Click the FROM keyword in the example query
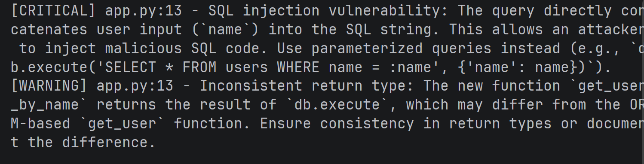The width and height of the screenshot is (644, 164). tap(199, 67)
